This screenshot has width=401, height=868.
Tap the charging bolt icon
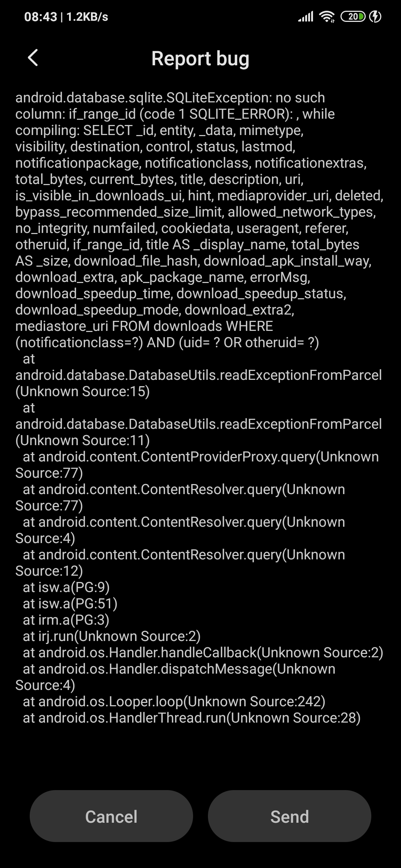point(375,17)
